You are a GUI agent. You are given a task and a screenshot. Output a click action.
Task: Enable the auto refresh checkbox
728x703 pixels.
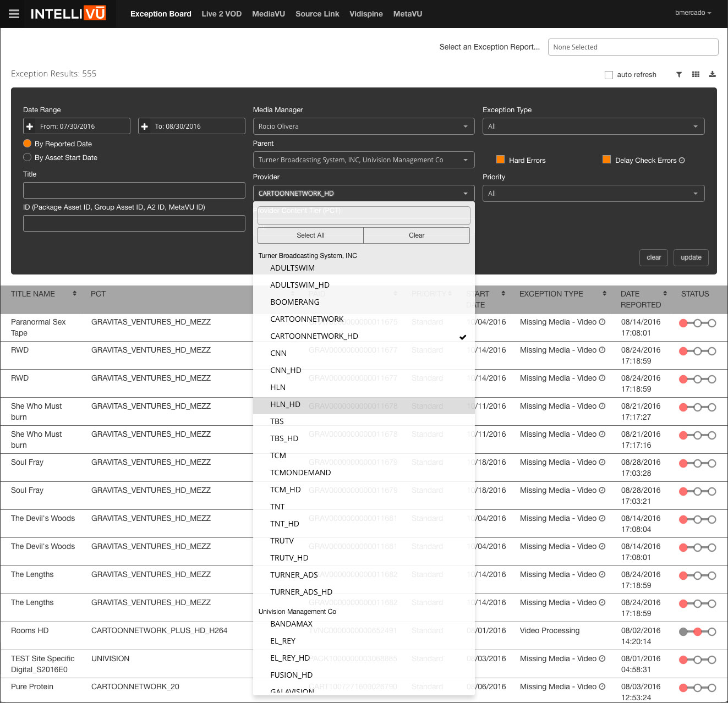[609, 75]
